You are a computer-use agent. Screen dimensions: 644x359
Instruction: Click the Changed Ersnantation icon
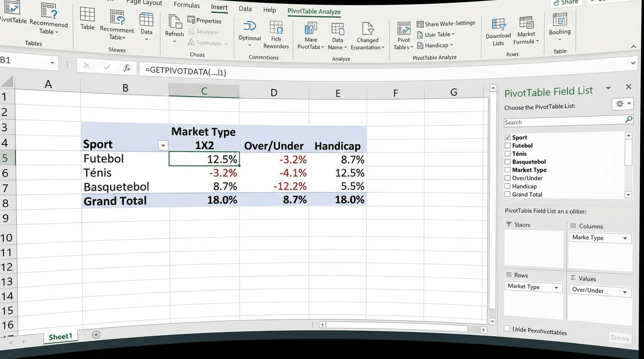[368, 29]
